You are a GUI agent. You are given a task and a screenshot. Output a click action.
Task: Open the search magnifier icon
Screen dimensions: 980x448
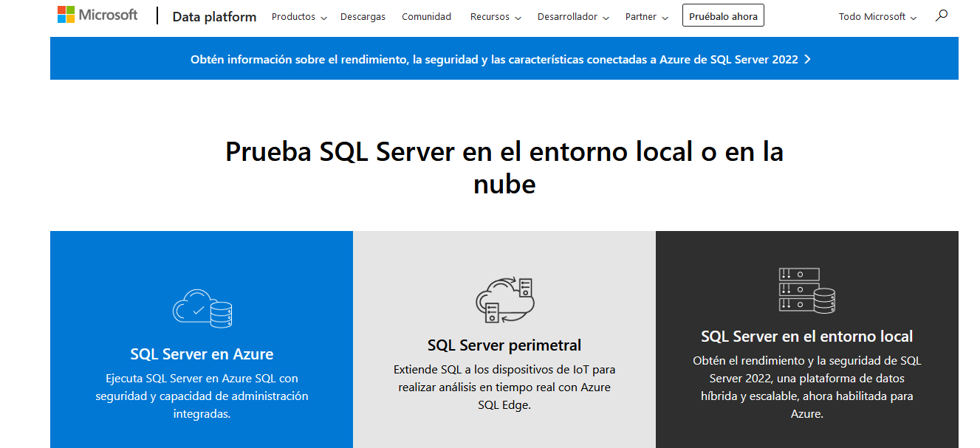[941, 15]
